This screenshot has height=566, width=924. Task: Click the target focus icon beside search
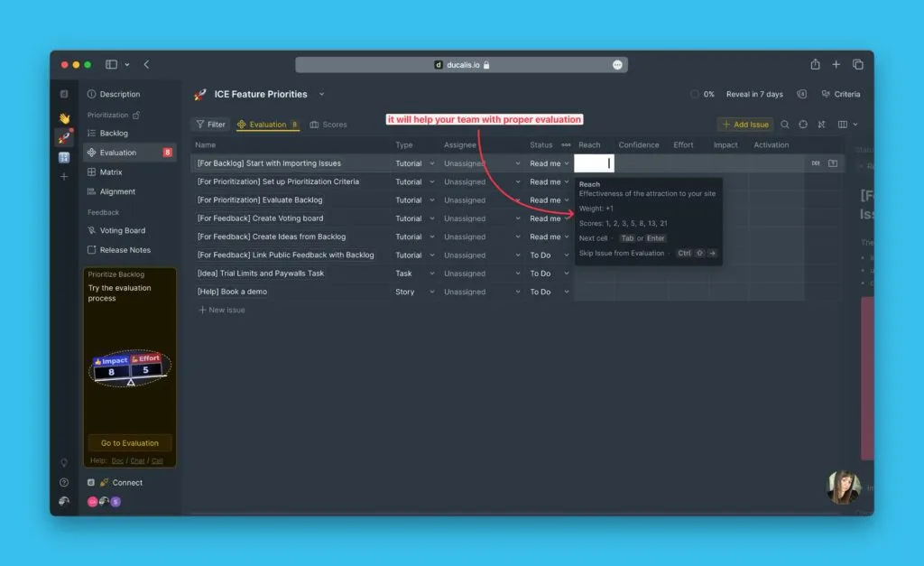[803, 125]
